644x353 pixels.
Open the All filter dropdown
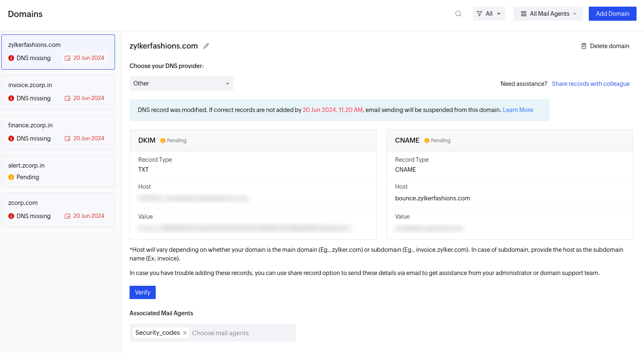pos(489,14)
